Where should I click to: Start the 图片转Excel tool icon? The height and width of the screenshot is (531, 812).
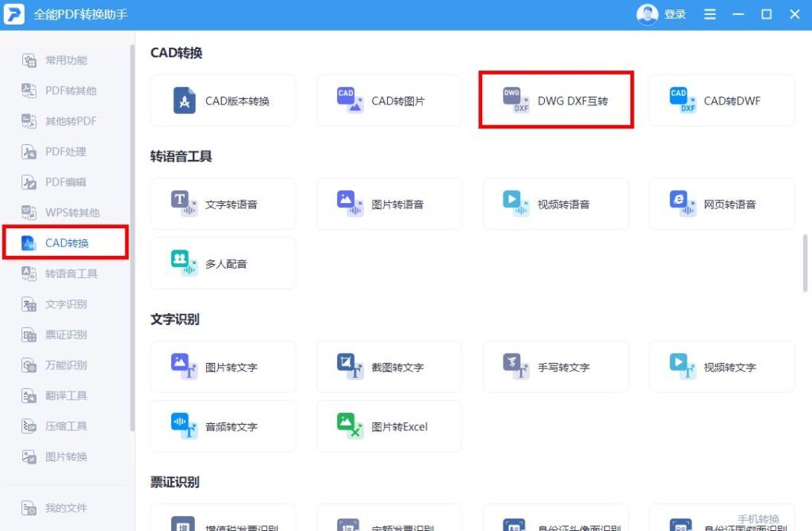click(350, 426)
